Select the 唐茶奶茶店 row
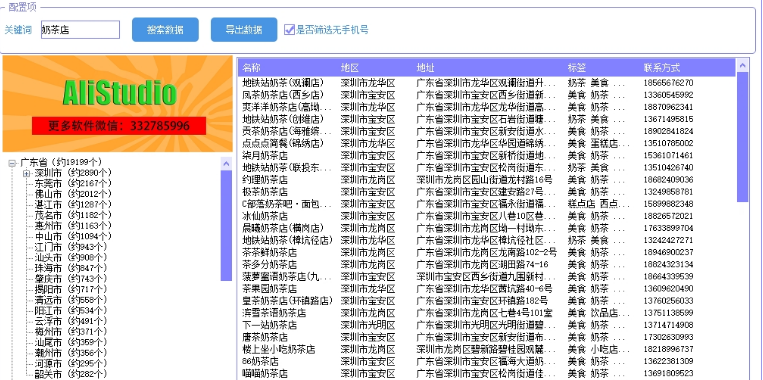763x380 pixels. tap(487, 337)
